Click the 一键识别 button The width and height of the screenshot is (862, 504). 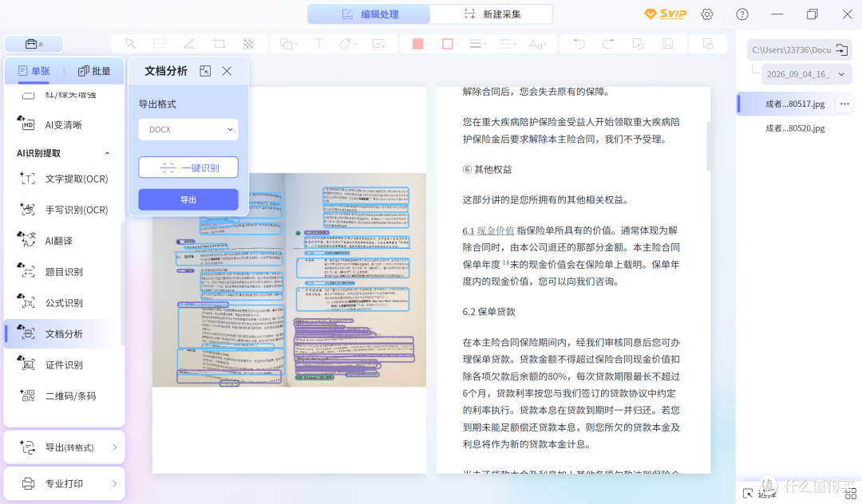pyautogui.click(x=188, y=167)
